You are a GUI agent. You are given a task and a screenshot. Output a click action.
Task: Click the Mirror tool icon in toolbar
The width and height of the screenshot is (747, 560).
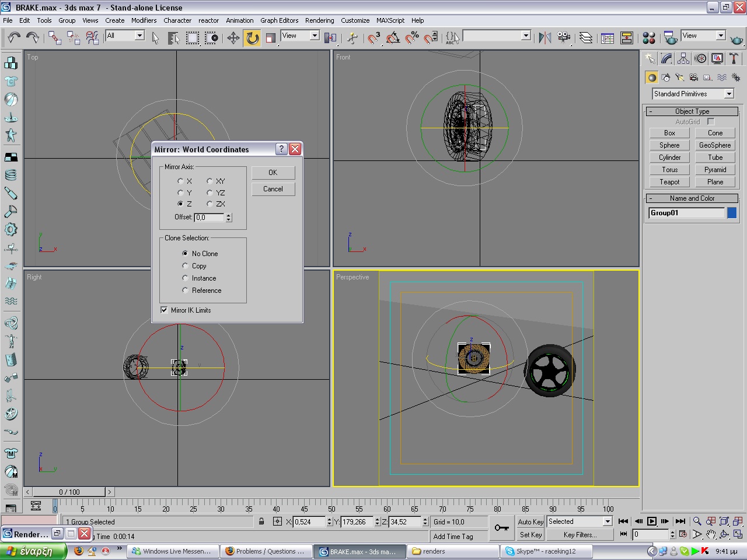coord(544,38)
